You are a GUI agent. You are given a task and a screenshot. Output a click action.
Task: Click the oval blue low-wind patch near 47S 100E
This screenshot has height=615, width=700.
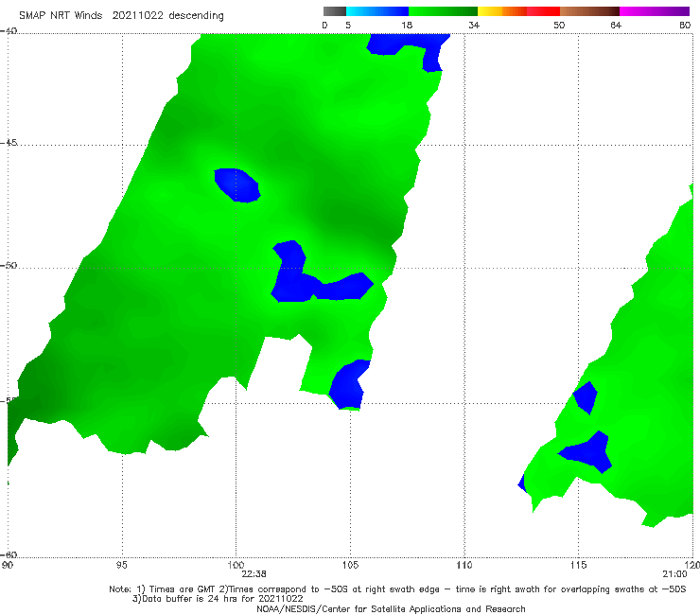pyautogui.click(x=236, y=184)
